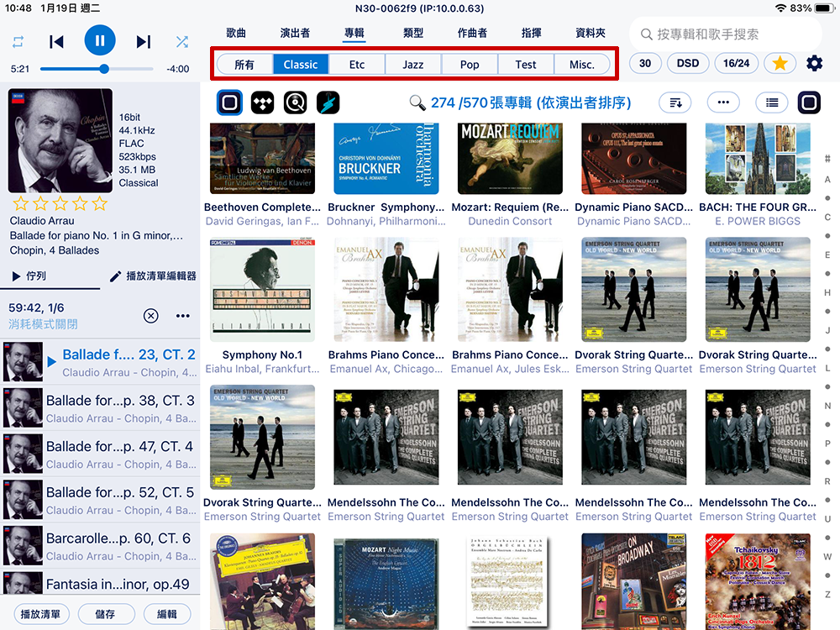This screenshot has width=840, height=630.
Task: Click the 儲存 save button
Action: click(x=105, y=614)
